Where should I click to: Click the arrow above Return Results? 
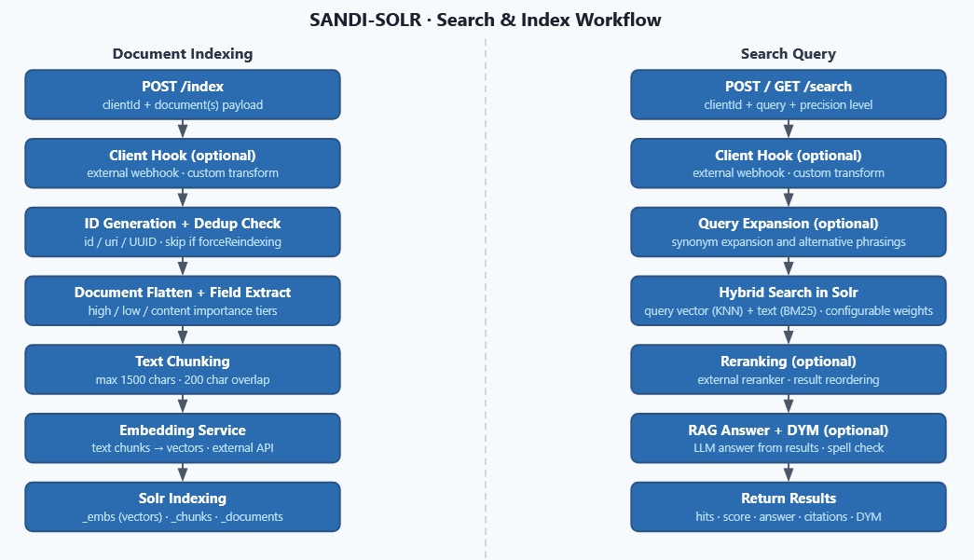click(789, 472)
